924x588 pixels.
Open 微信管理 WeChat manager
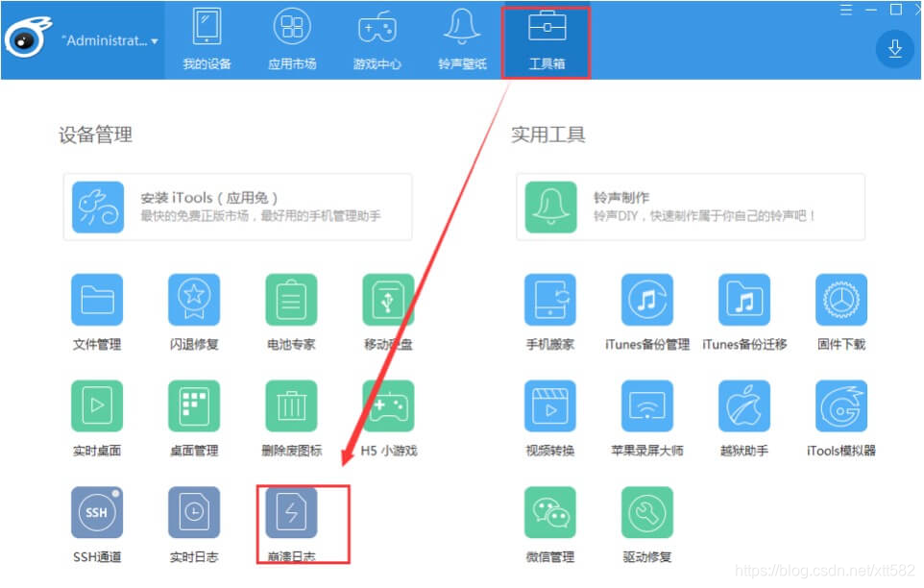point(550,512)
